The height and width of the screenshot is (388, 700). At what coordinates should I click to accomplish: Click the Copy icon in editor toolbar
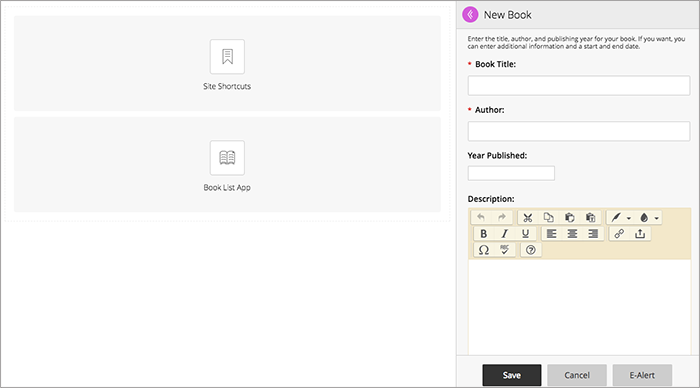[549, 217]
